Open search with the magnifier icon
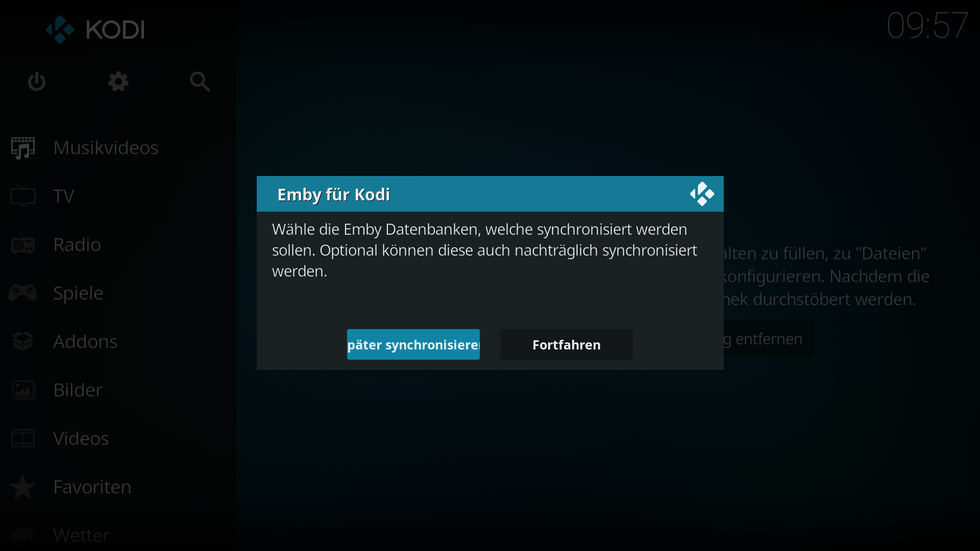 [200, 82]
